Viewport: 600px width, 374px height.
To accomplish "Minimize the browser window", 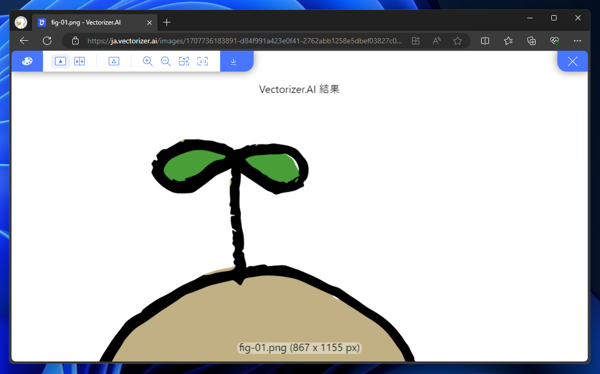I will click(x=530, y=18).
